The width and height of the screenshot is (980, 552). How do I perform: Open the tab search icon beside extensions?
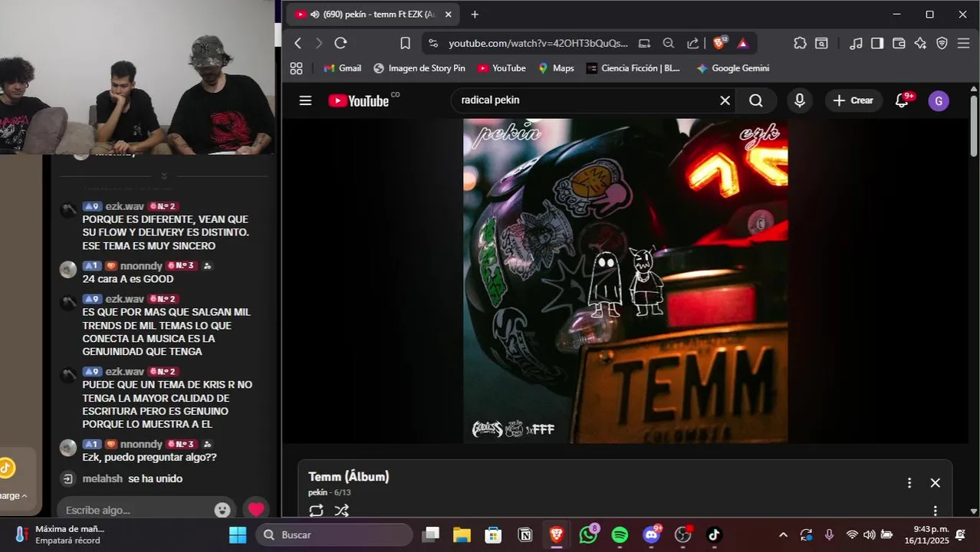(x=821, y=44)
